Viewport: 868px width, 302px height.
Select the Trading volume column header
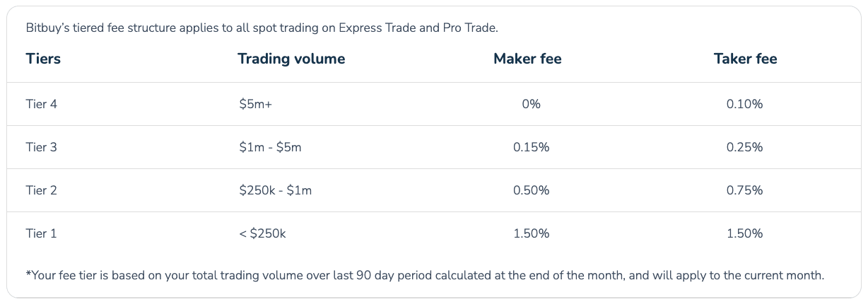pyautogui.click(x=291, y=59)
